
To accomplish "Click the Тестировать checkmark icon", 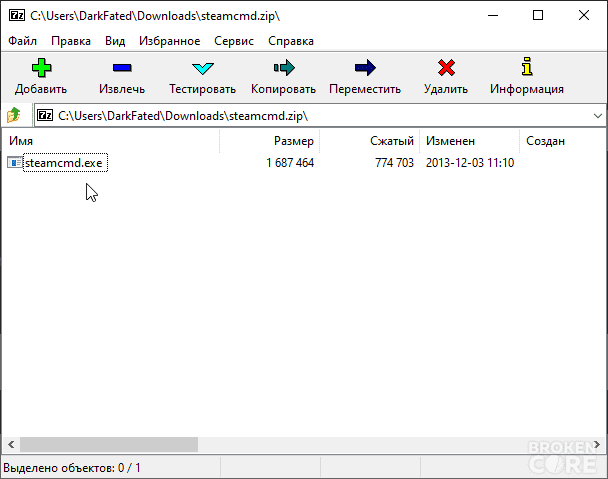I will coord(202,69).
